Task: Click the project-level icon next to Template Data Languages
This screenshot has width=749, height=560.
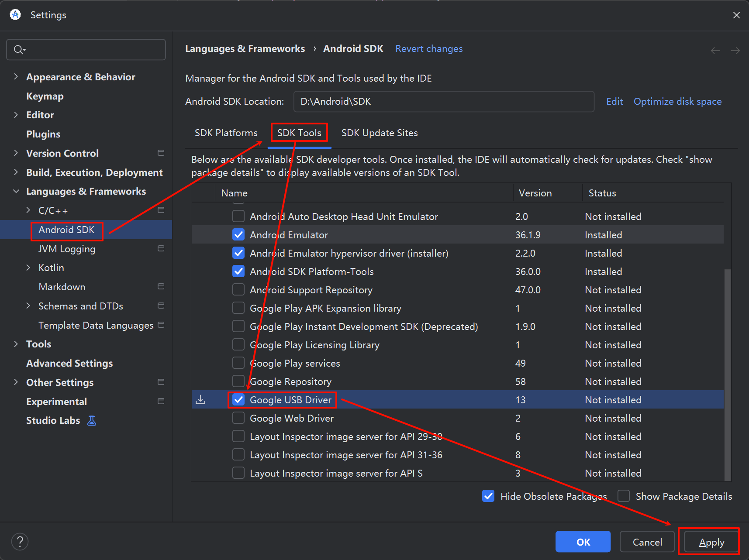Action: coord(161,325)
